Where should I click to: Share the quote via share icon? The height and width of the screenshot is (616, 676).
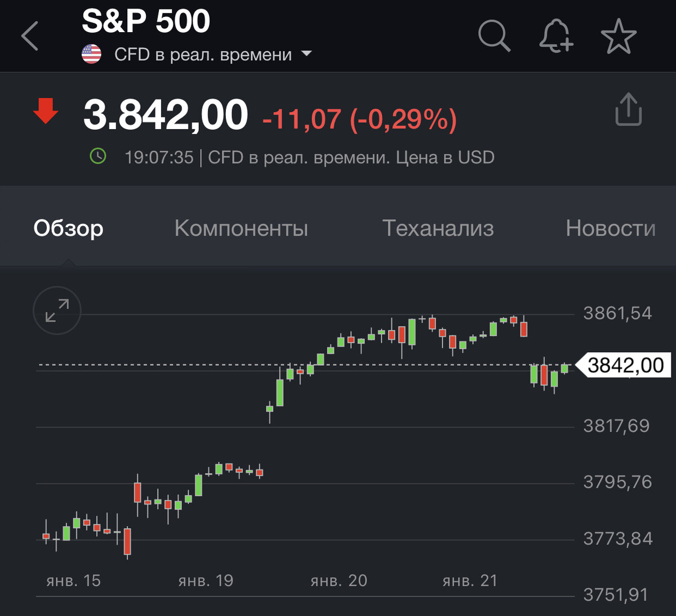[628, 109]
